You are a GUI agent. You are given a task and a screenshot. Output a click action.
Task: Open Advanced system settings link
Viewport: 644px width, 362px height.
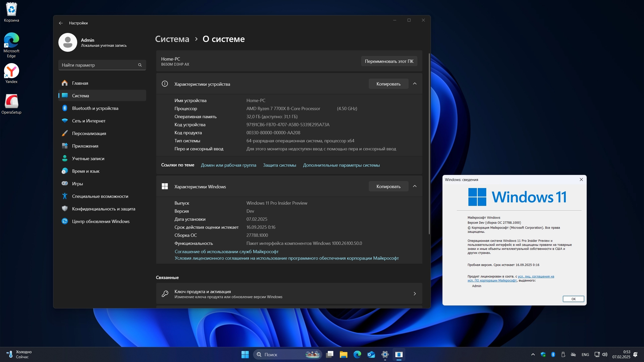(x=341, y=165)
